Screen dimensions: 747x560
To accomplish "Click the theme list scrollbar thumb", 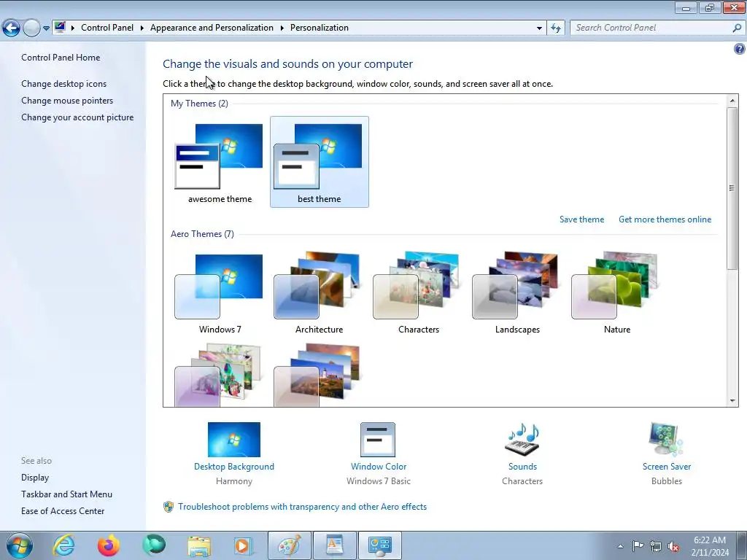I will tap(732, 189).
